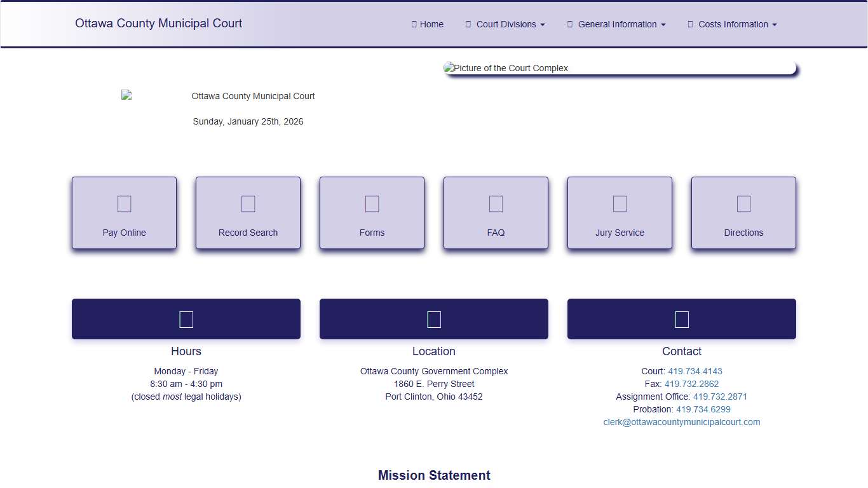Click the Jury Service tile icon
This screenshot has width=868, height=488.
[620, 204]
